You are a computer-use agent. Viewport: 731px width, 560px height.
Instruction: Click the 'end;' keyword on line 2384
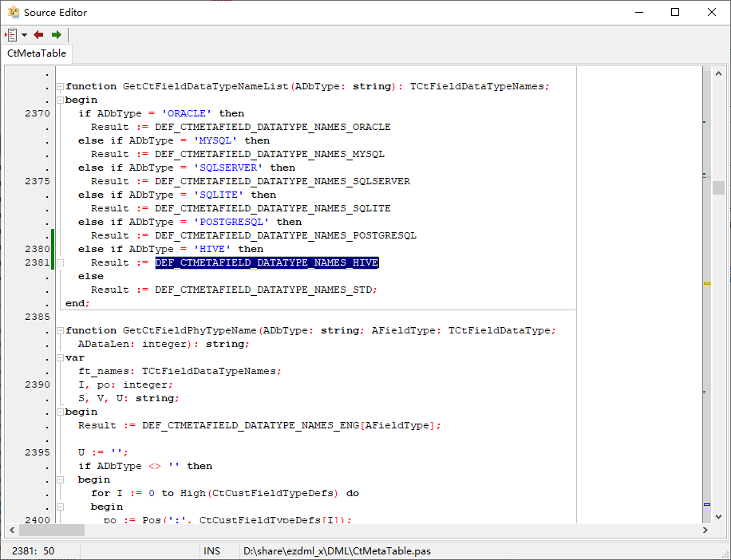[x=77, y=303]
